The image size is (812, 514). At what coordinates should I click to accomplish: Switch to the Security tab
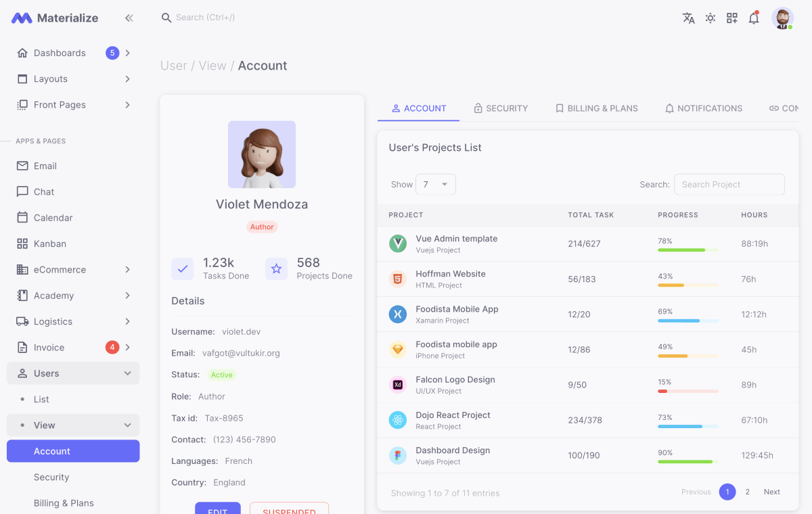[x=501, y=108]
